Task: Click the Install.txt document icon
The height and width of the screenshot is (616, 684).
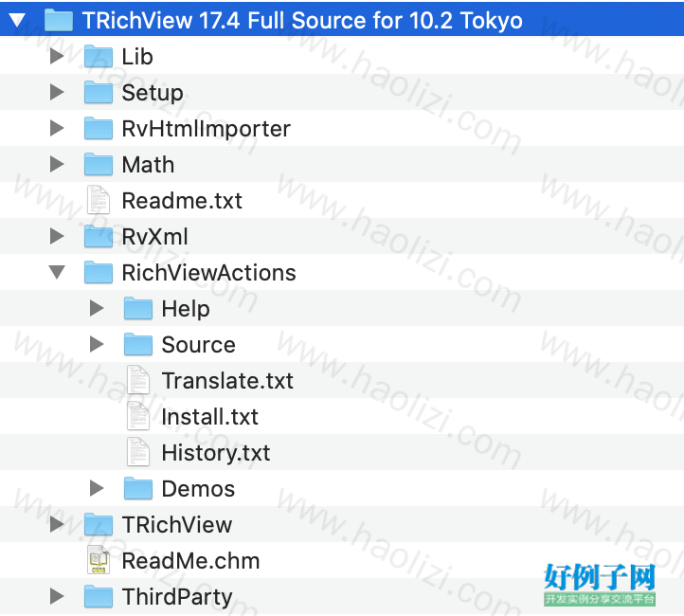Action: click(138, 416)
